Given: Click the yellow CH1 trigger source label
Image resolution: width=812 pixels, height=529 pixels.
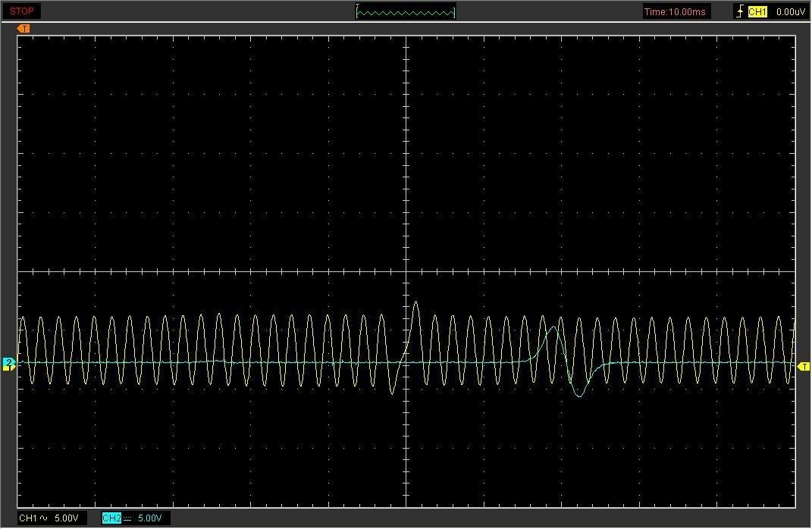Looking at the screenshot, I should pos(757,11).
